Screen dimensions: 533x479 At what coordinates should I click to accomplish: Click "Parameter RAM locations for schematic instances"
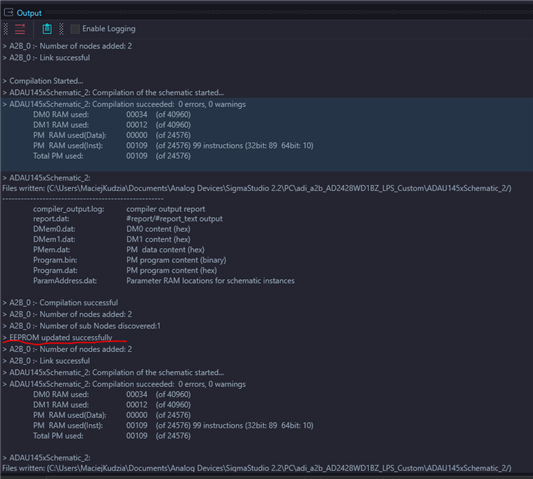click(x=210, y=281)
